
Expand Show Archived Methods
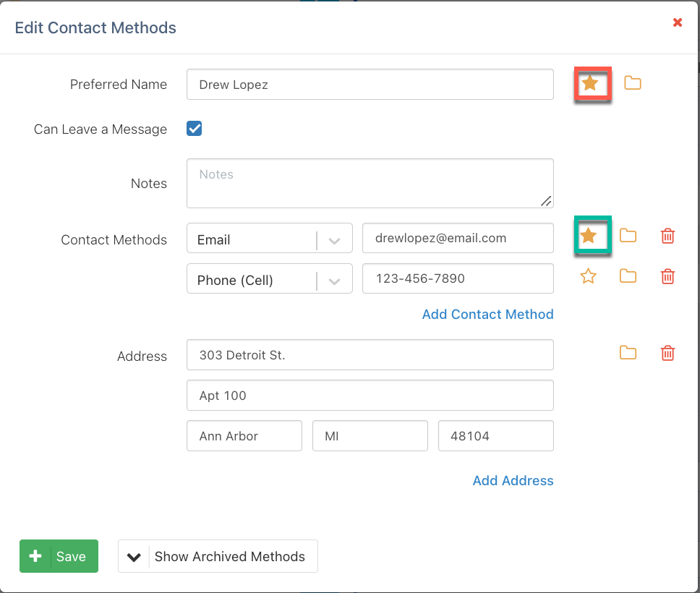[x=218, y=556]
